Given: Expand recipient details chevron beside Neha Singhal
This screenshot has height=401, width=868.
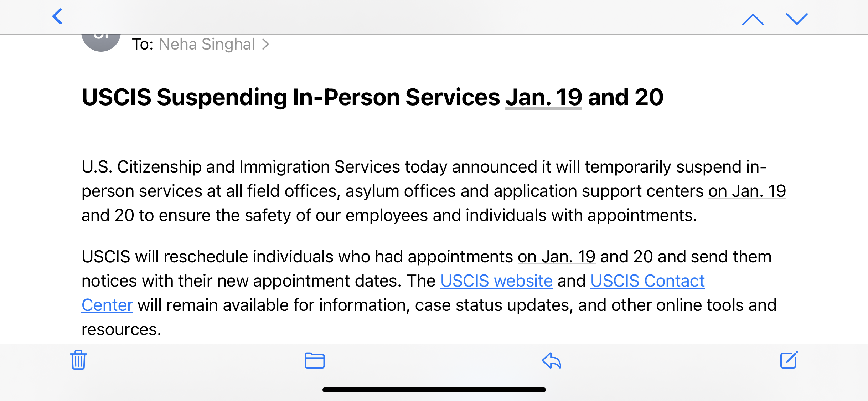Looking at the screenshot, I should click(265, 44).
